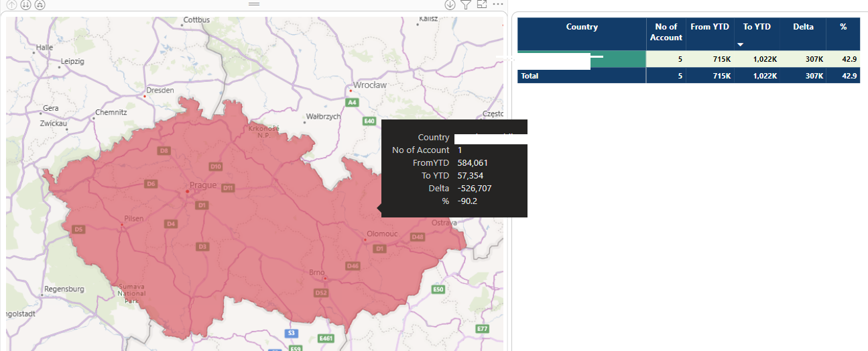Click the D6 highway badge

pos(151,183)
